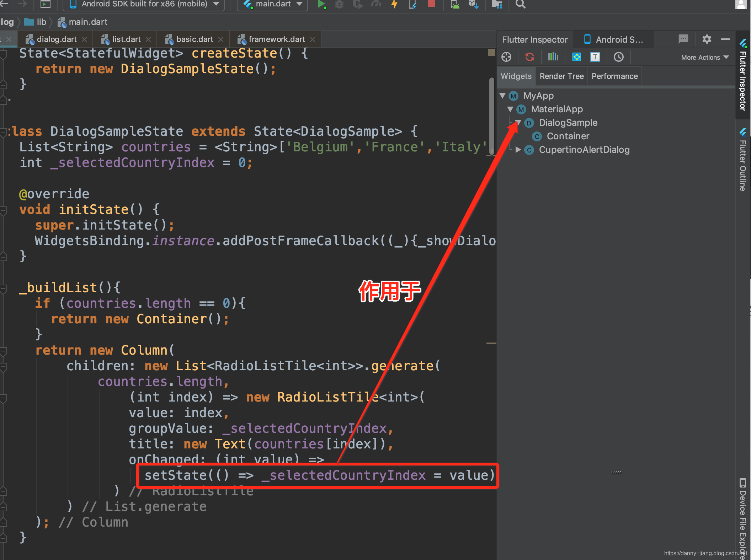Viewport: 751px width, 560px height.
Task: Select the DialogSample widget node
Action: (x=568, y=123)
